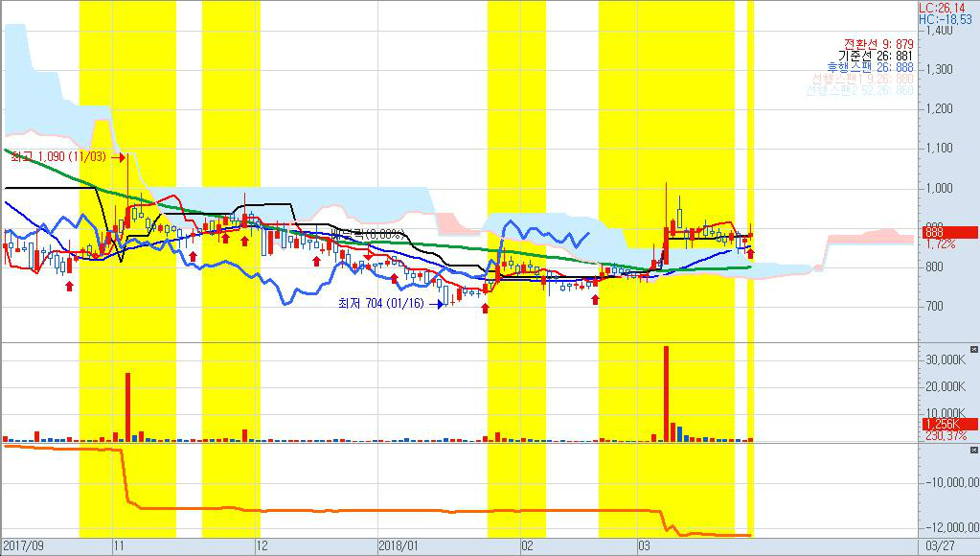980x556 pixels.
Task: Click the 1.72% change label
Action: (x=941, y=243)
